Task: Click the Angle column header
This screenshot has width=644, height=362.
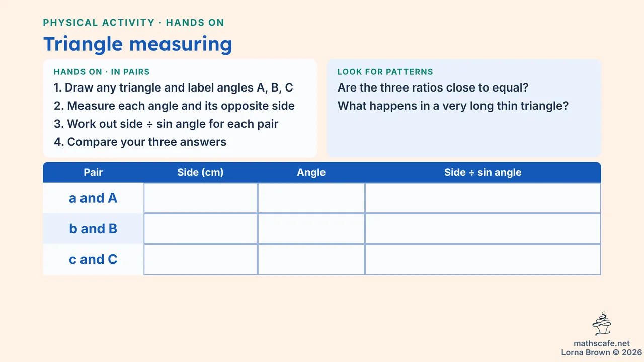Action: pyautogui.click(x=311, y=172)
